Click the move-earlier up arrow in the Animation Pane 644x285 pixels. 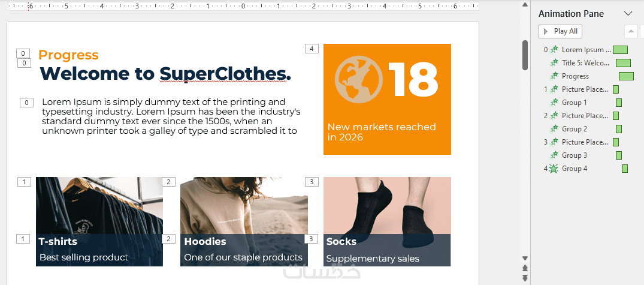pos(631,31)
